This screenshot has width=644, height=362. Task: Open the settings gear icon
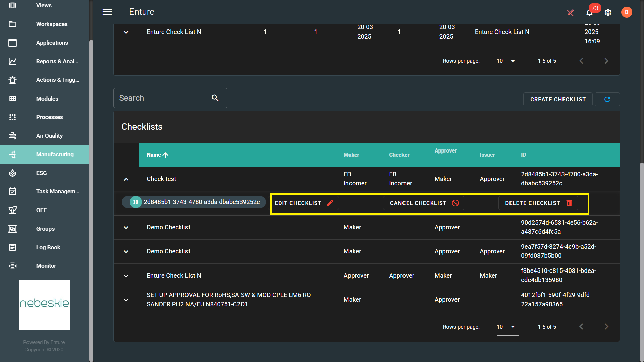pyautogui.click(x=608, y=12)
